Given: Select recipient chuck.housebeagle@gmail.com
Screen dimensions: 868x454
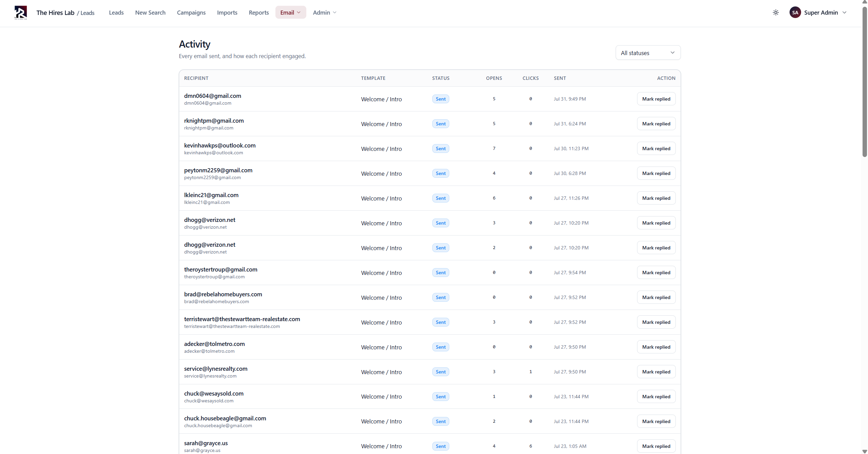Looking at the screenshot, I should [x=225, y=418].
